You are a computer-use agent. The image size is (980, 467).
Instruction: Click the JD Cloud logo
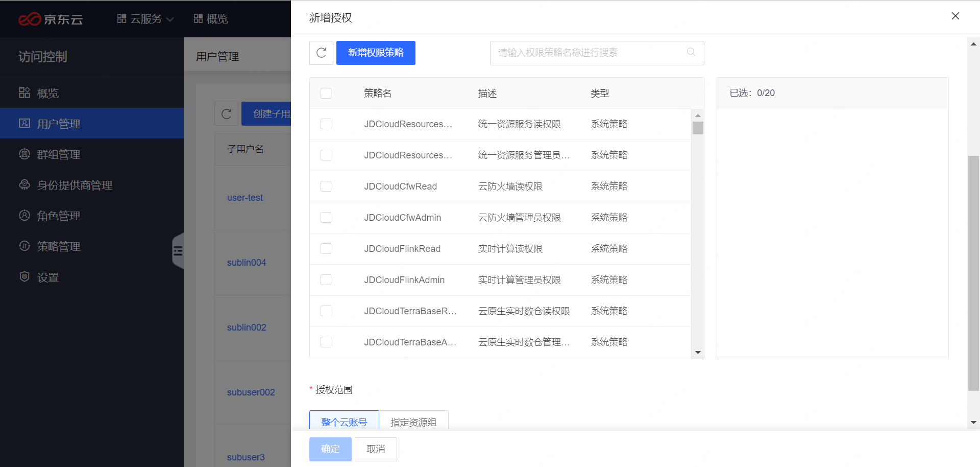point(51,19)
